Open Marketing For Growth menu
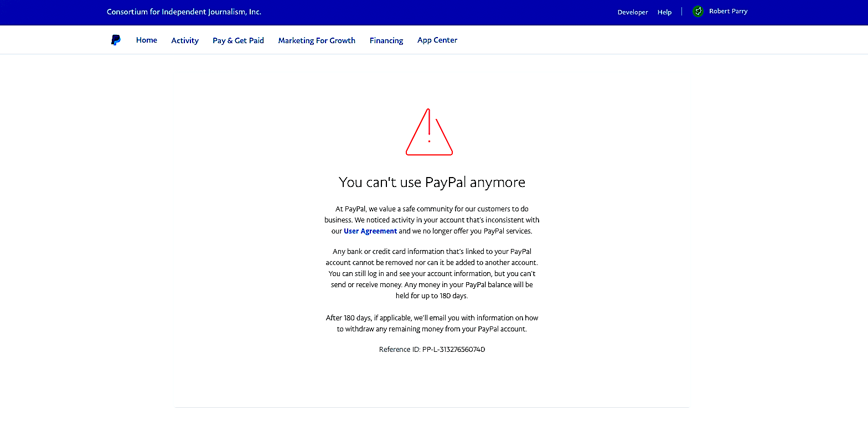868x426 pixels. (317, 40)
